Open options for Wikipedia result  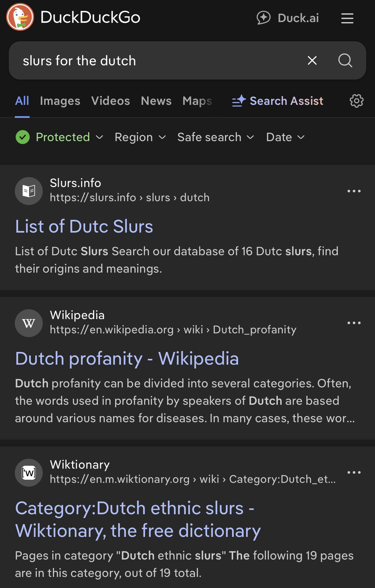pos(354,323)
